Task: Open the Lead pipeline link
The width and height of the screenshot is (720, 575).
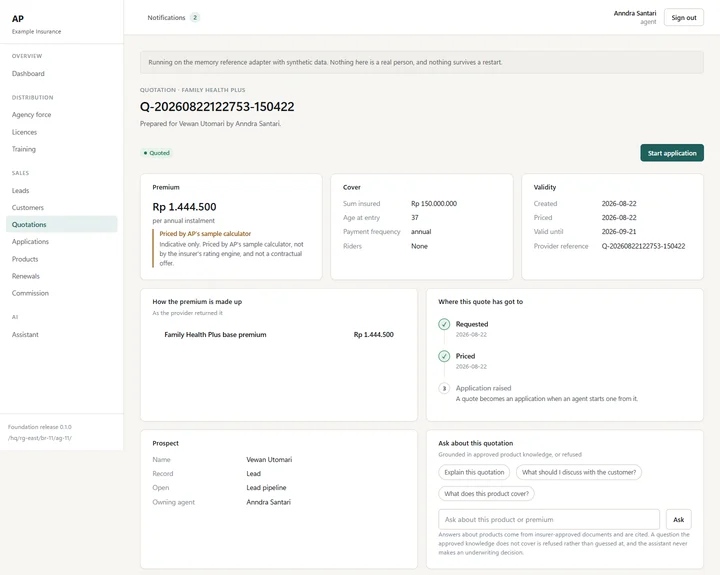Action: tap(266, 488)
